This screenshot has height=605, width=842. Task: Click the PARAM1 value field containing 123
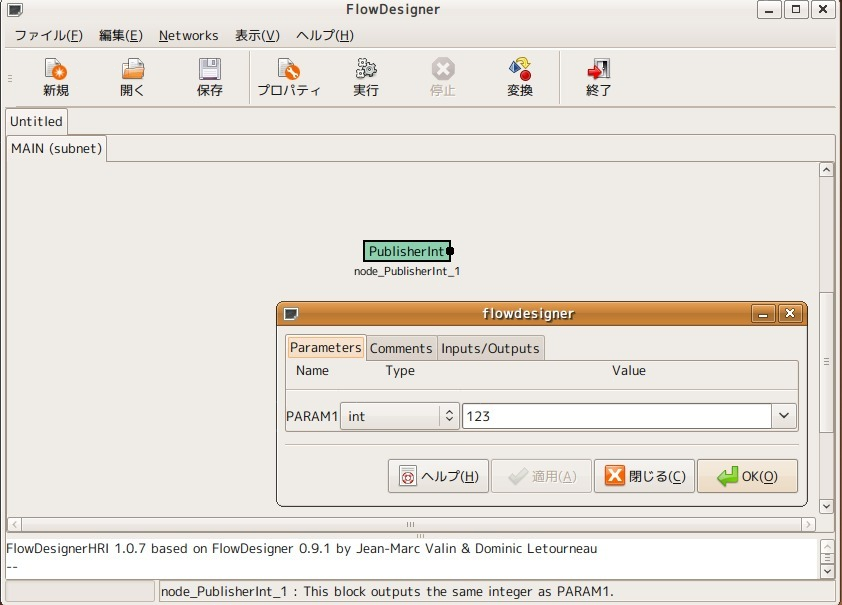[x=615, y=416]
